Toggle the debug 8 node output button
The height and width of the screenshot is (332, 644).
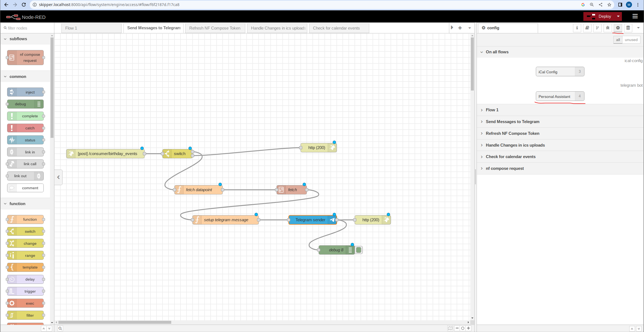(x=359, y=250)
